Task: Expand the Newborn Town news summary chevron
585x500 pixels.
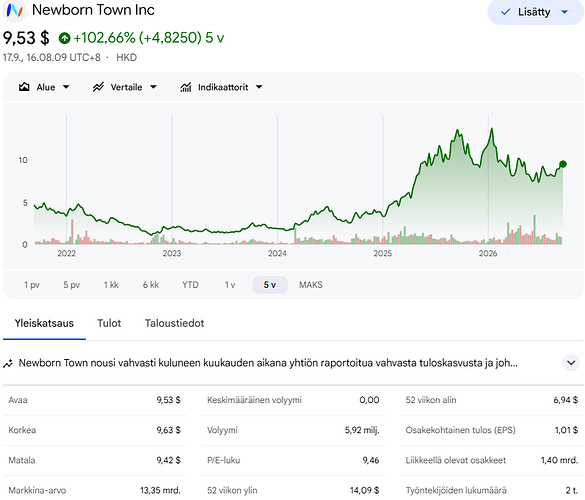Action: pos(571,363)
